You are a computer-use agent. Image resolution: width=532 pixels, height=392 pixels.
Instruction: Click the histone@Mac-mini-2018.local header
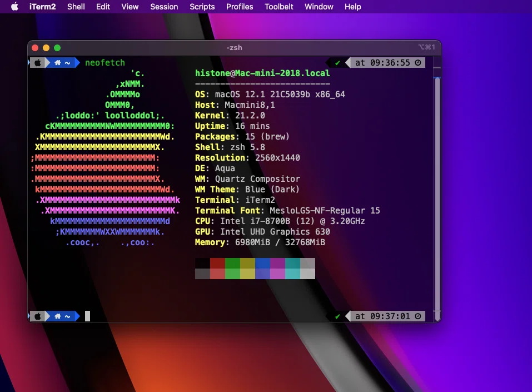coord(262,73)
